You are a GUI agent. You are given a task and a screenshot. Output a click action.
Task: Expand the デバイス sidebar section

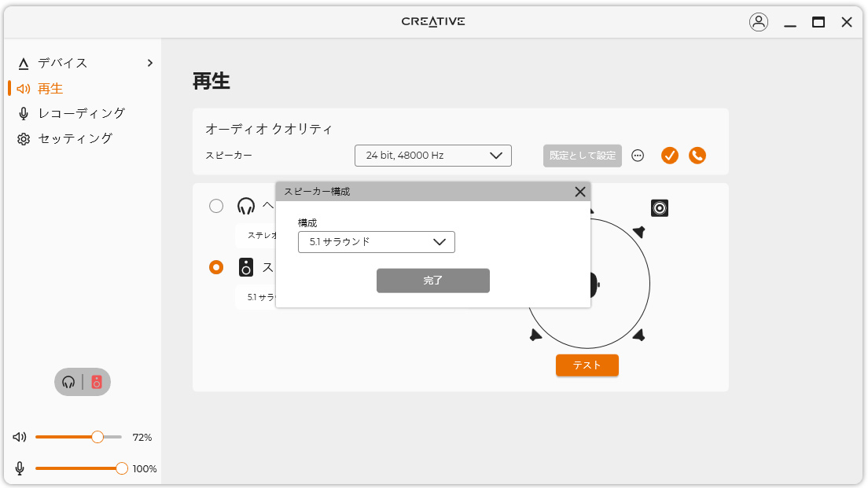point(150,63)
